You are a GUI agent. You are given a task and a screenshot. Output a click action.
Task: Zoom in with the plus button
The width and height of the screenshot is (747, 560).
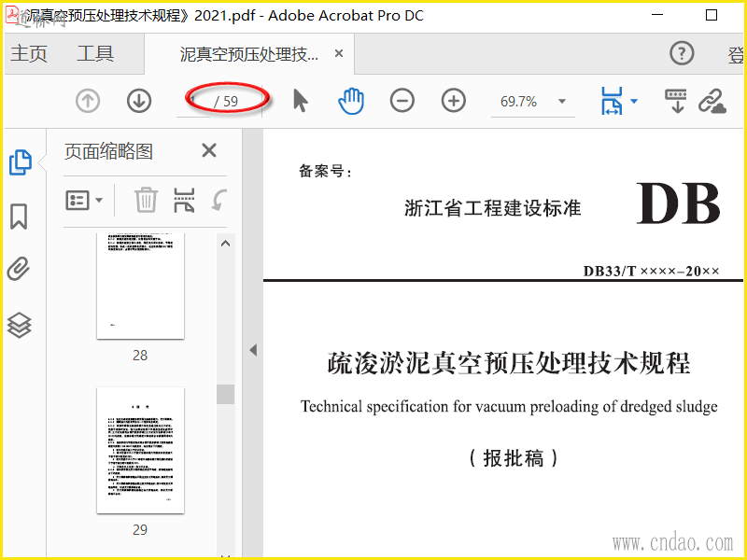tap(454, 101)
